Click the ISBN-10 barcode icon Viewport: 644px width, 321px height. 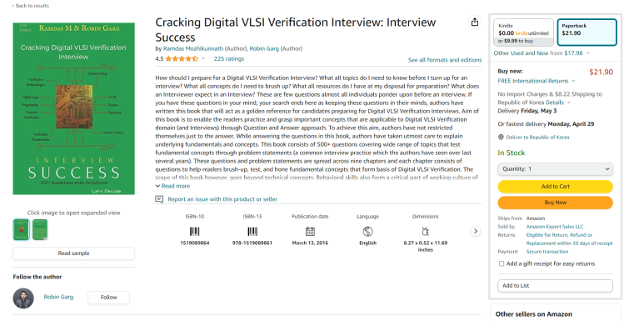[x=195, y=232]
